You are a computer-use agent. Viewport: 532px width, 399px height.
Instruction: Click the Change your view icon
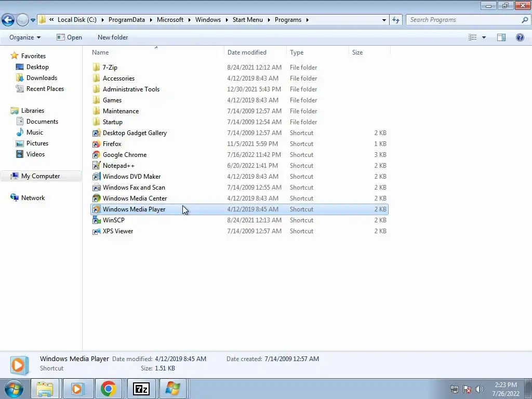(x=473, y=37)
